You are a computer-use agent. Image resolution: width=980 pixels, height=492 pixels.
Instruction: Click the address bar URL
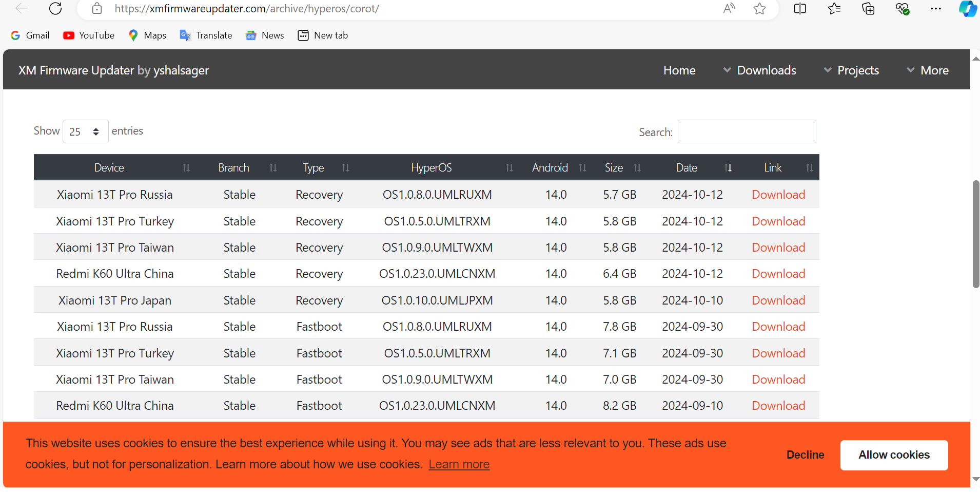[247, 8]
